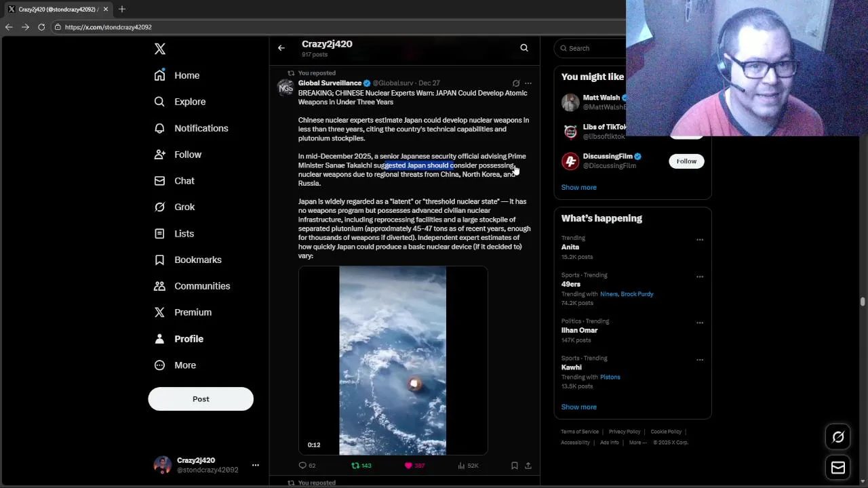The height and width of the screenshot is (488, 868).
Task: Click the More circle icon in sidebar
Action: click(x=159, y=365)
